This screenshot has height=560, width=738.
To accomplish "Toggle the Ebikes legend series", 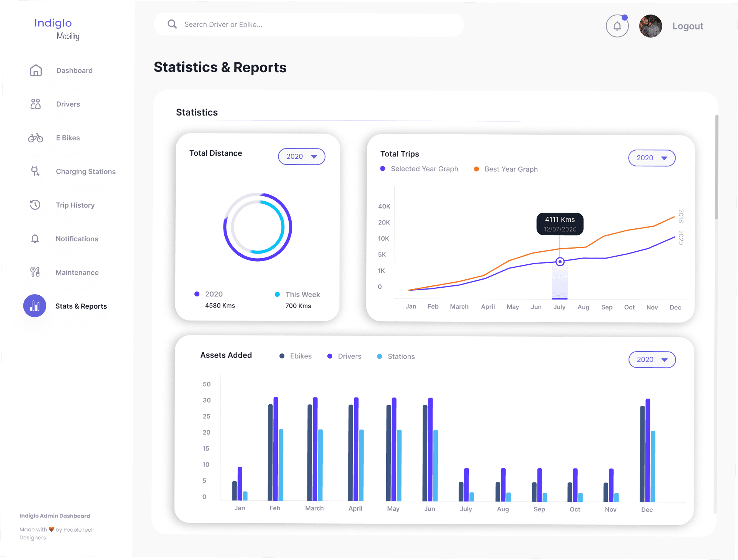I will [x=296, y=356].
